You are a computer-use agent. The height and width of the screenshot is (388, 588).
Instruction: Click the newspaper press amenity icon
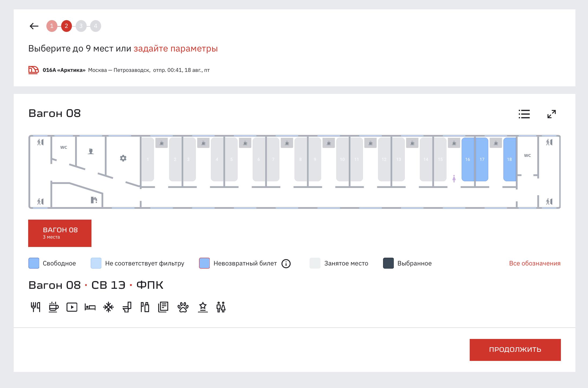pyautogui.click(x=163, y=307)
